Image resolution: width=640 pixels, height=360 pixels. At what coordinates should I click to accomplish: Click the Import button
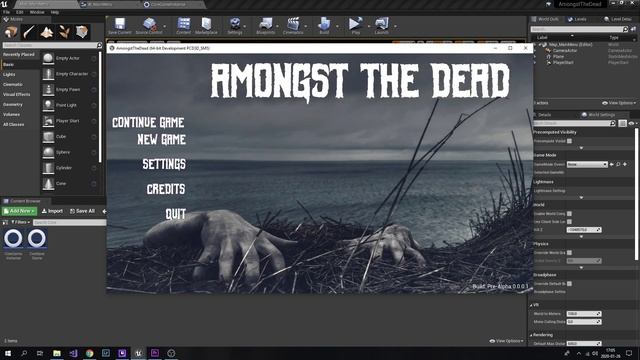(52, 211)
